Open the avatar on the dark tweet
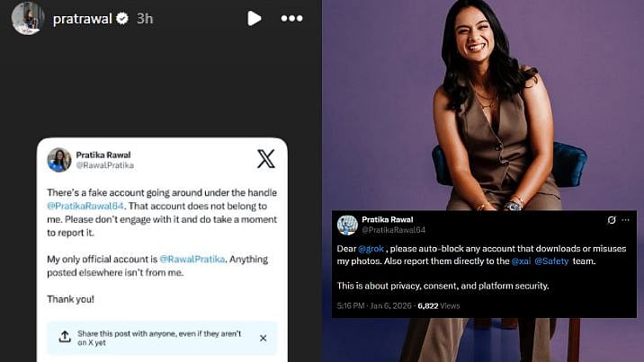644x362 pixels. tap(347, 225)
